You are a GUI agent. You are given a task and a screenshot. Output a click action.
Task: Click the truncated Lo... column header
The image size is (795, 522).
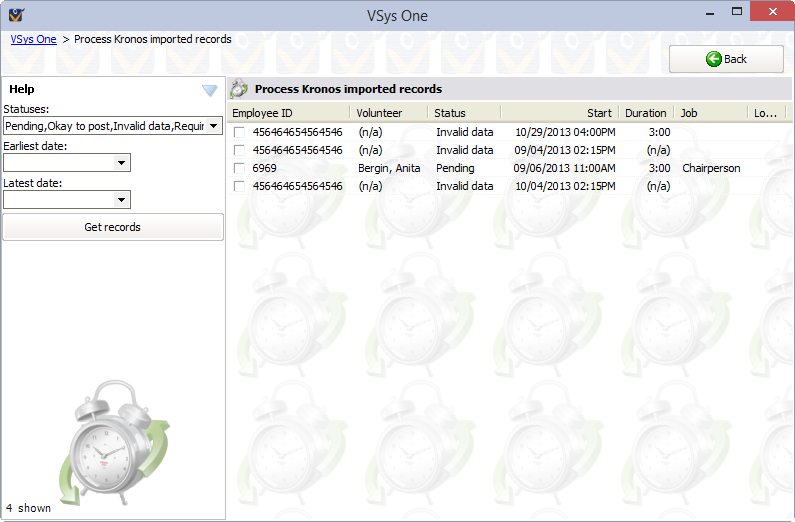766,113
